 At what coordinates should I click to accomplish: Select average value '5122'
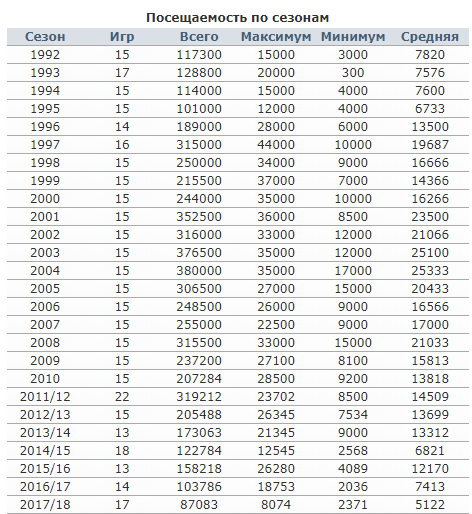pyautogui.click(x=430, y=505)
